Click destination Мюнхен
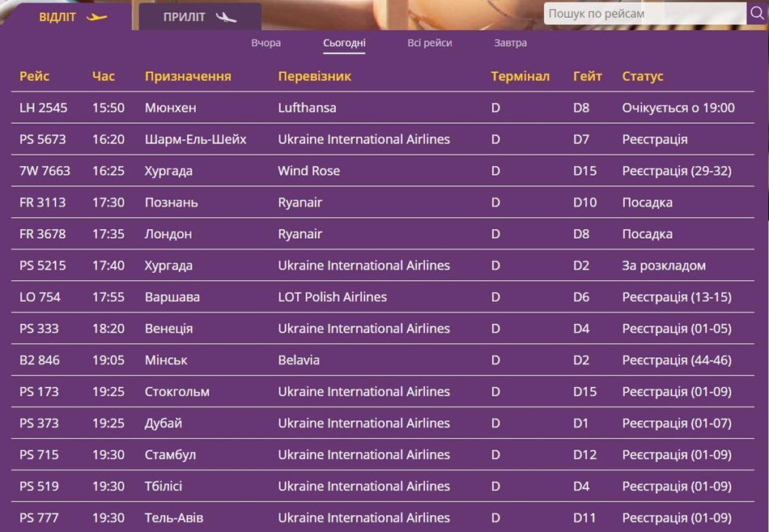 click(x=171, y=108)
